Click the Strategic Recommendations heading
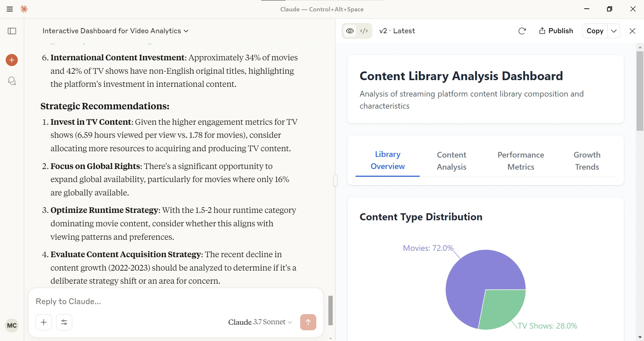644x341 pixels. coord(105,106)
